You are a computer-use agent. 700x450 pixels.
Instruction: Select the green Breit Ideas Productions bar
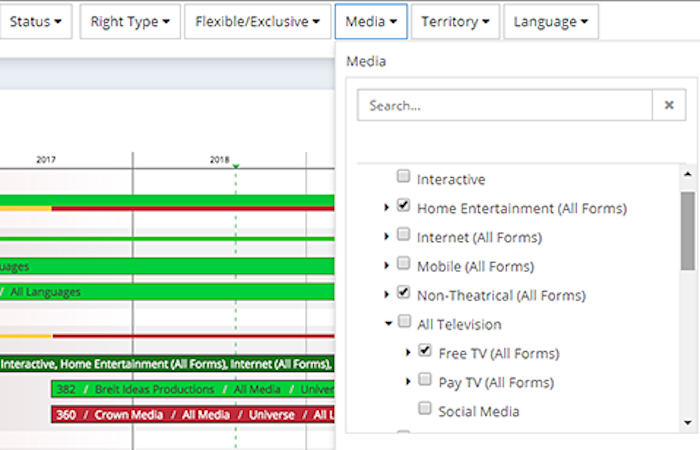point(190,389)
